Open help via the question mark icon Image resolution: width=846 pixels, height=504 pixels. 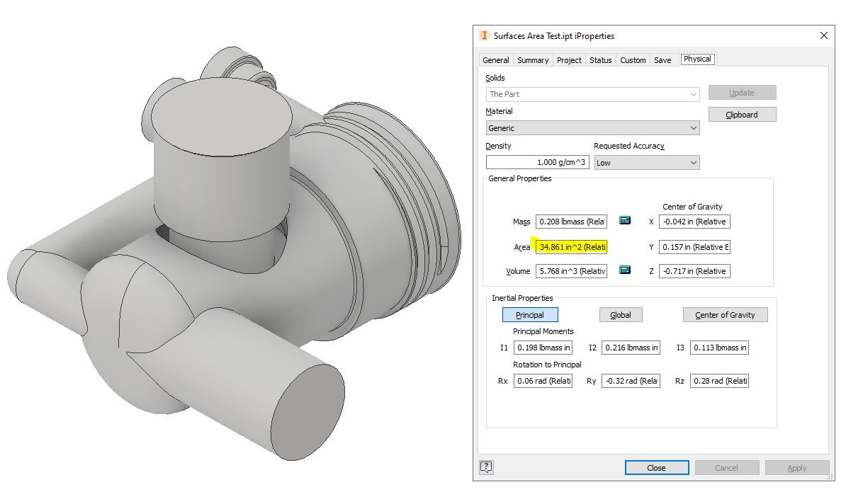tap(486, 466)
